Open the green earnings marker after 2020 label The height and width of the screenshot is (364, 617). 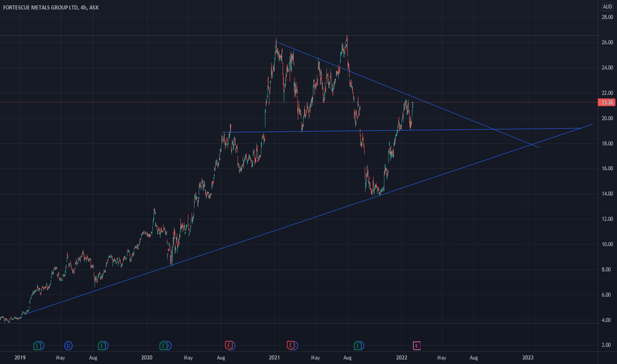[164, 346]
